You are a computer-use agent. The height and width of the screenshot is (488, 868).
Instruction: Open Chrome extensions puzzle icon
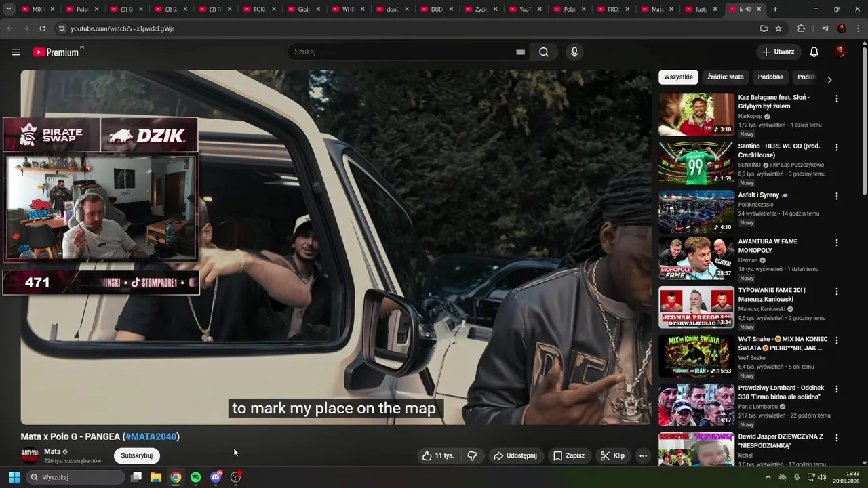(x=801, y=28)
